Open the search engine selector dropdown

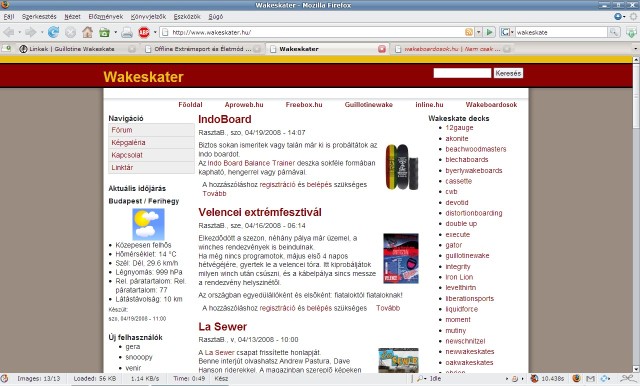507,32
